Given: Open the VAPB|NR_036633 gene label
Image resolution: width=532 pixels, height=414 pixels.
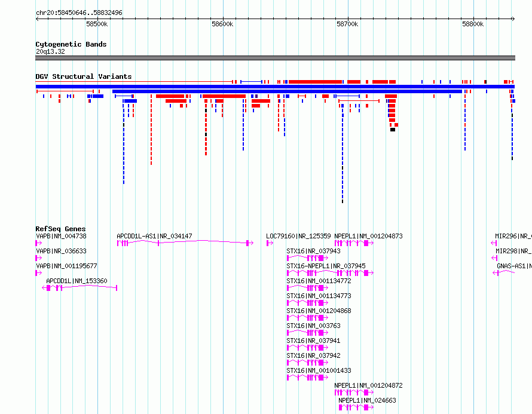Looking at the screenshot, I should [61, 251].
